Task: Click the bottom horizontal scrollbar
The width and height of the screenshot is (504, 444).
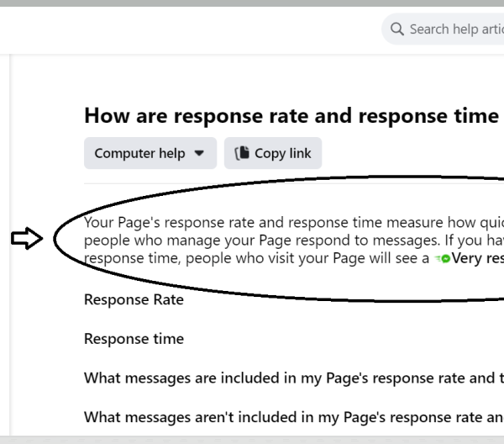Action: coord(252,440)
